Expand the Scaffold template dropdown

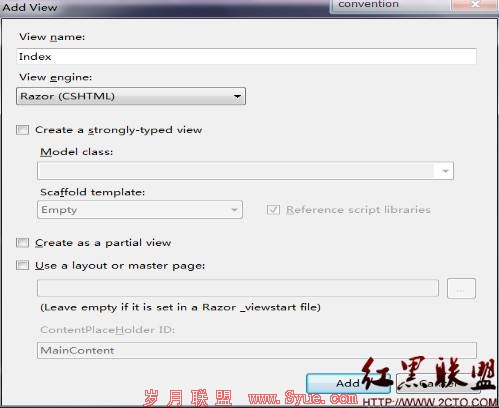140,210
